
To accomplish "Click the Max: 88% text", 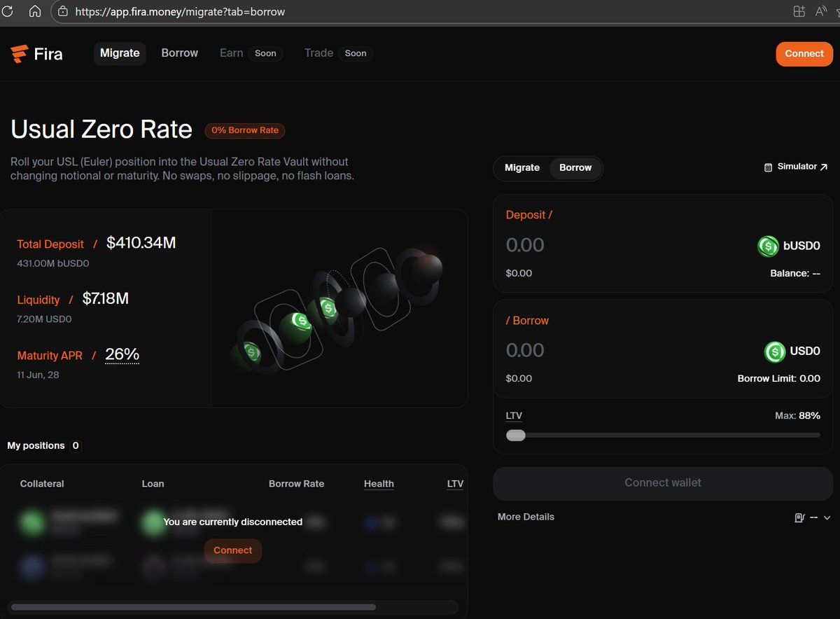I will pos(797,416).
